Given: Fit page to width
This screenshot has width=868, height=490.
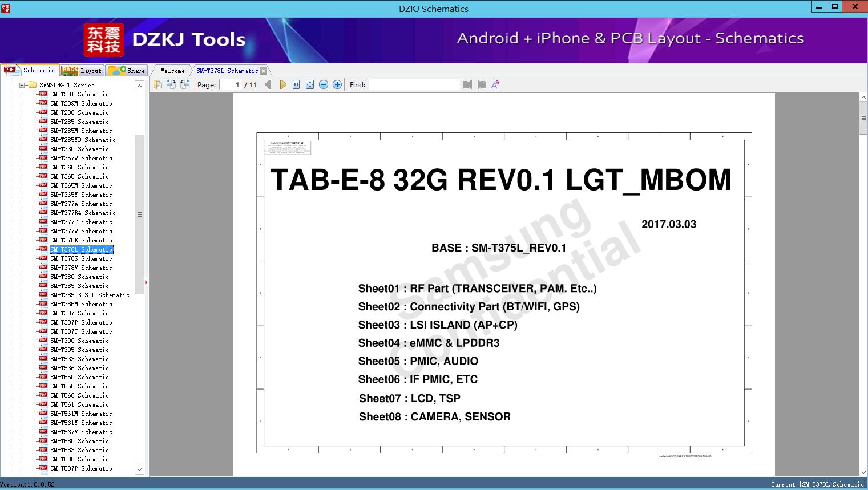Looking at the screenshot, I should (296, 84).
